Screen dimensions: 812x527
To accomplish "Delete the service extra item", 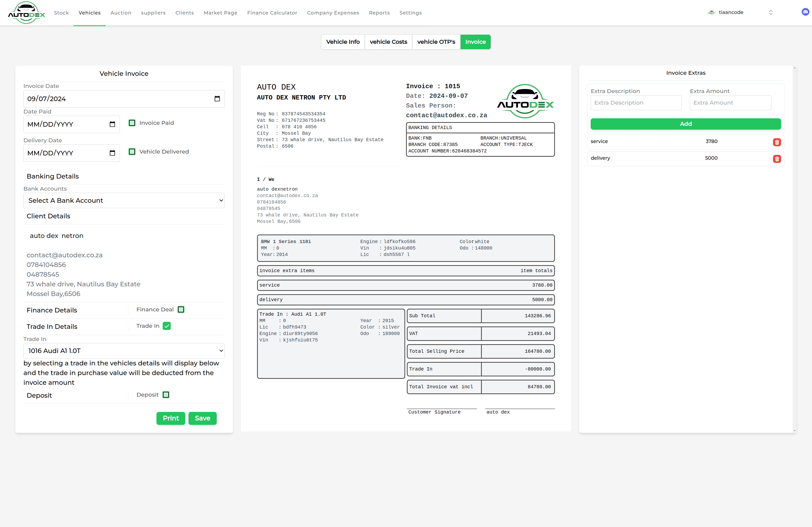I will 777,142.
